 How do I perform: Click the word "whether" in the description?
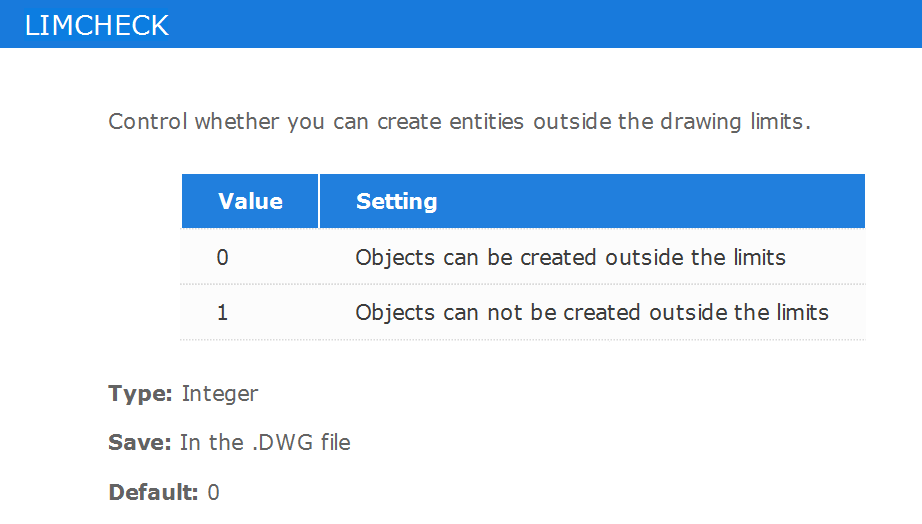pos(237,121)
